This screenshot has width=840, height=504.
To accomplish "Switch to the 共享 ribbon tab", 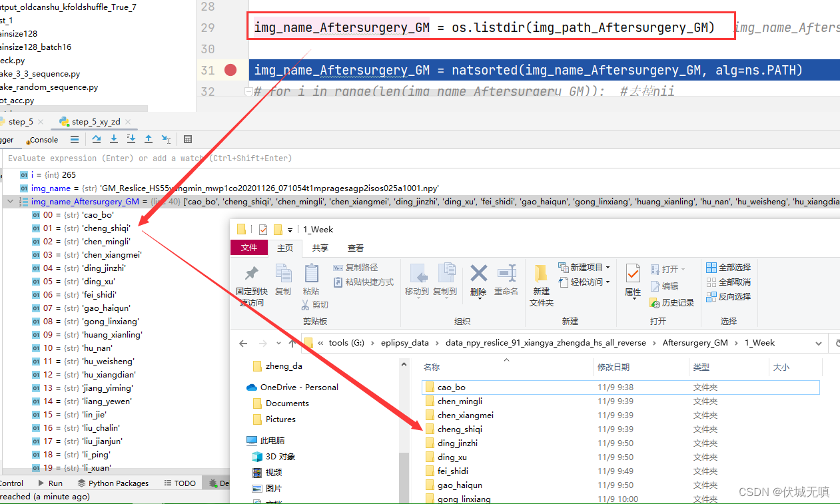I will click(x=320, y=247).
